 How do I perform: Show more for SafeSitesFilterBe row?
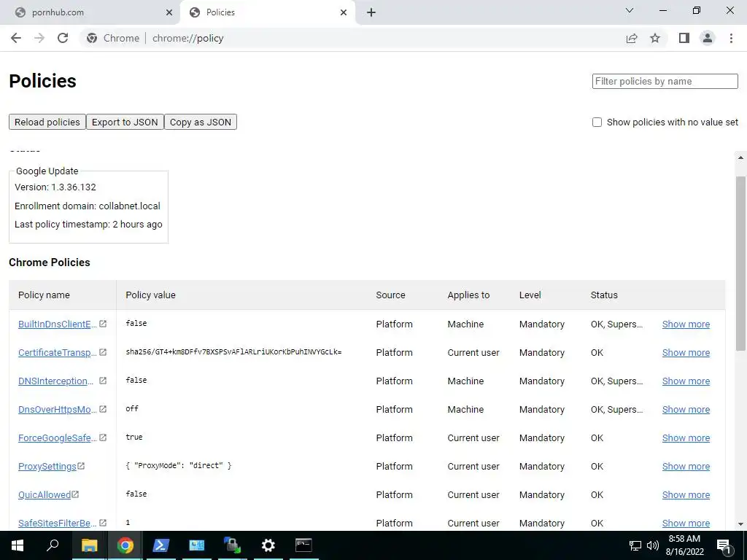(686, 524)
